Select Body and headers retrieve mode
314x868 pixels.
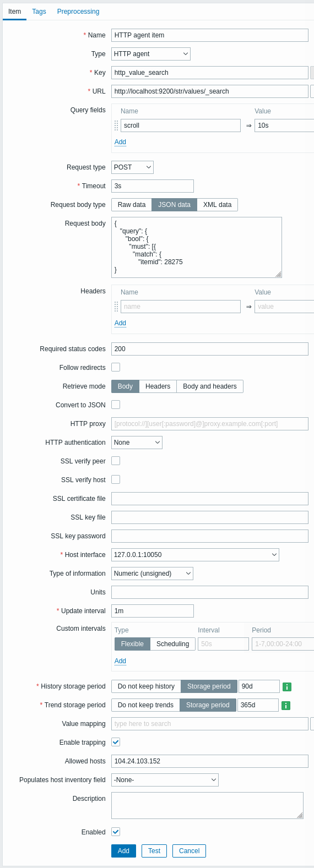[x=210, y=386]
